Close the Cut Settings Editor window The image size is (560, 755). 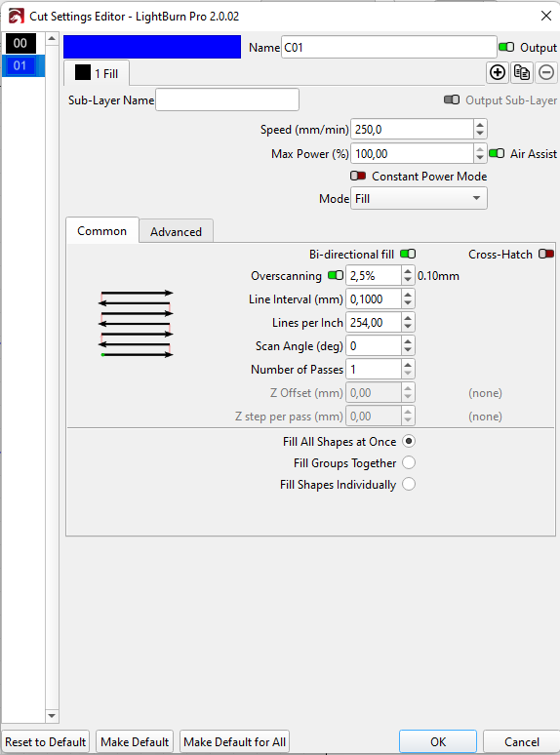pos(546,16)
